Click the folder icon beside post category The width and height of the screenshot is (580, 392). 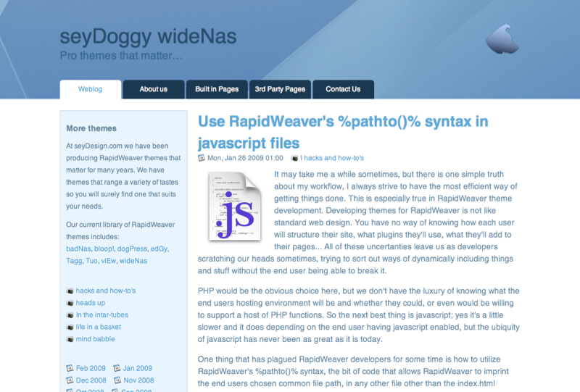tap(294, 158)
